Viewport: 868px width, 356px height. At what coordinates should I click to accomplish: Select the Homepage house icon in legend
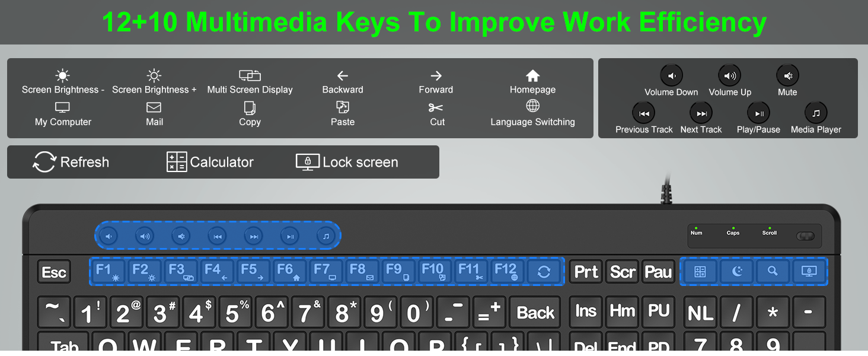point(532,75)
